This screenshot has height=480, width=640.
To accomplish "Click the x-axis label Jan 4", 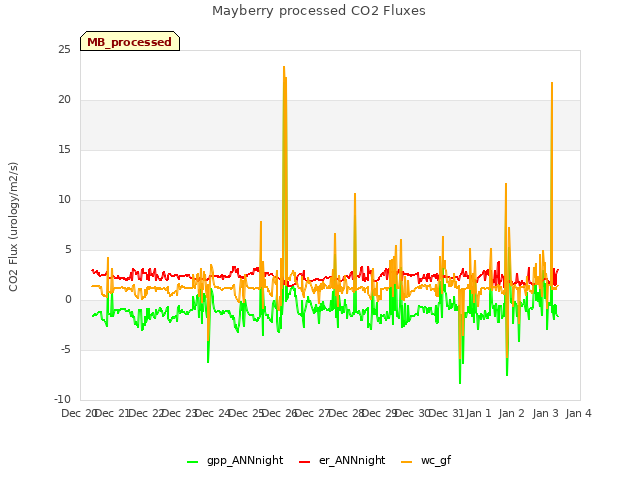I will click(578, 413).
